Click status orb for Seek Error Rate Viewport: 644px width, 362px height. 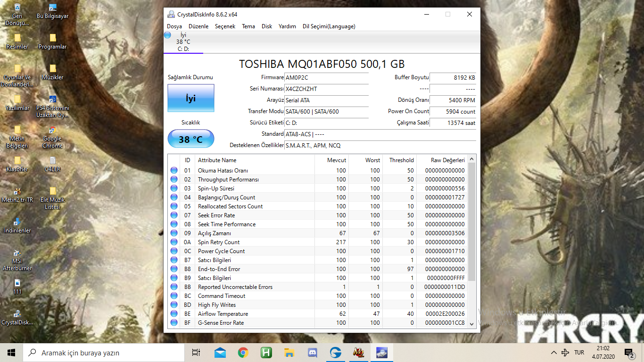pos(174,215)
